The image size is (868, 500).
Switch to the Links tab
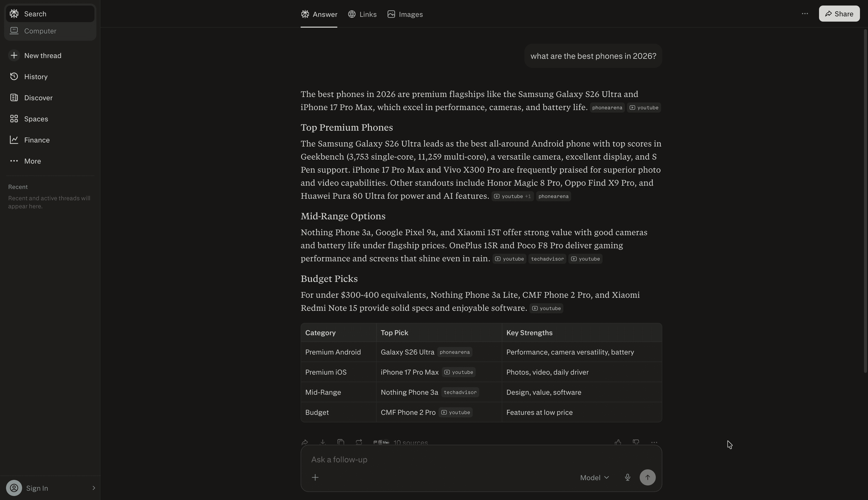[x=362, y=14]
